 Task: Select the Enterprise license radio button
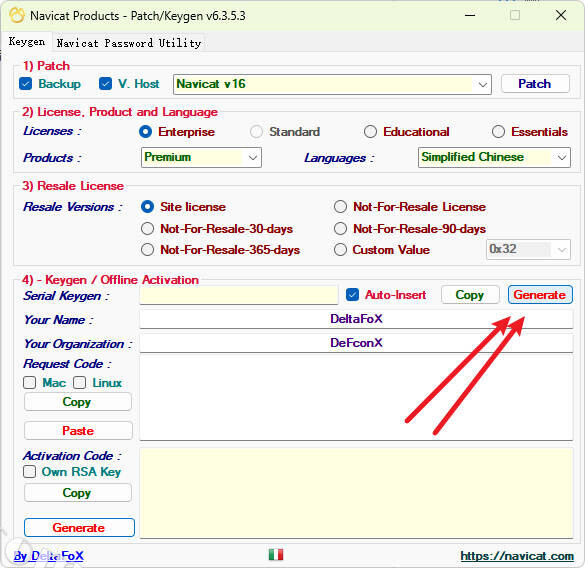[x=146, y=132]
